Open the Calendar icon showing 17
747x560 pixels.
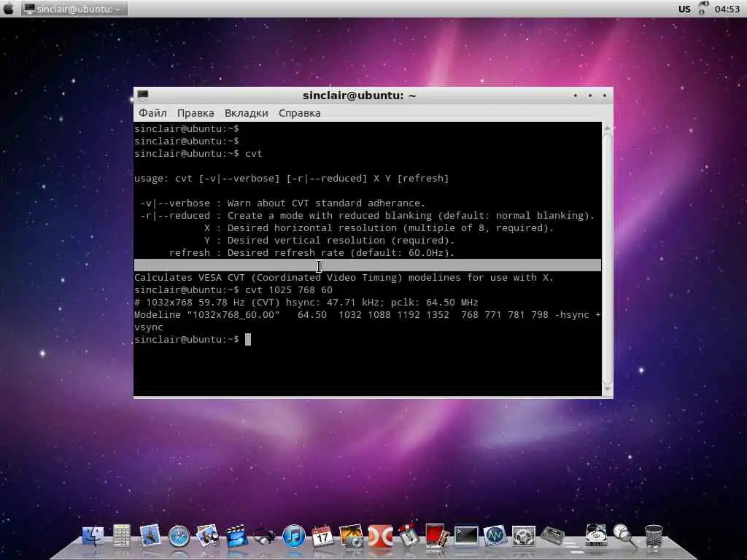(x=322, y=536)
